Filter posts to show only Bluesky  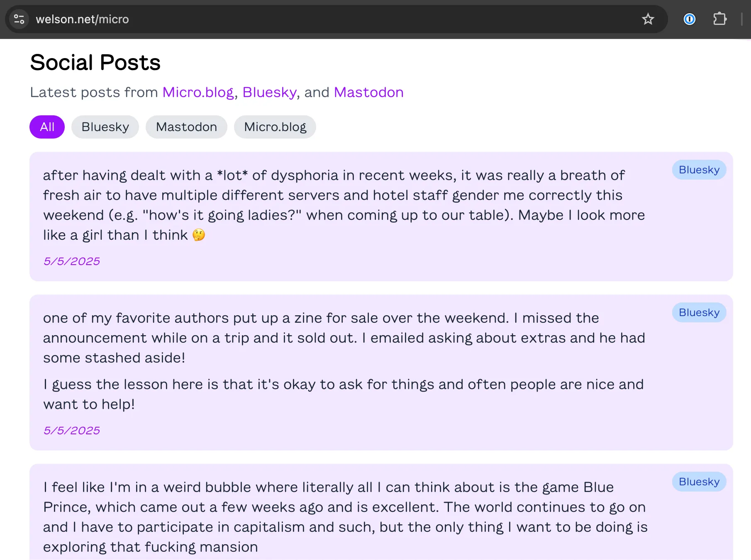105,127
